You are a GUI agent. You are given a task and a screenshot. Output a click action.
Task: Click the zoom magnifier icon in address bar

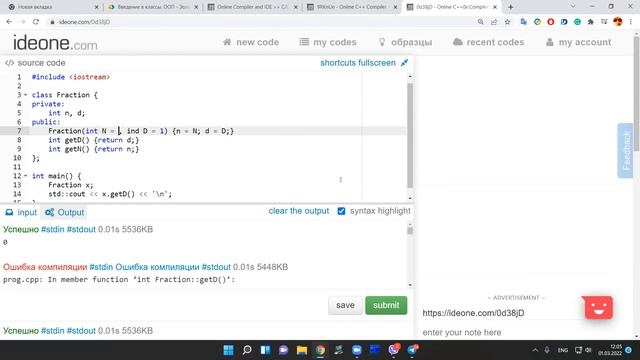(480, 22)
